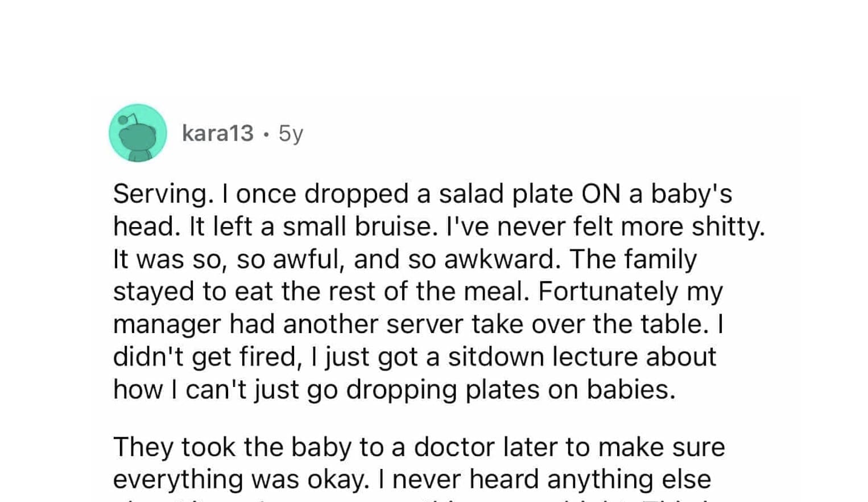The width and height of the screenshot is (868, 502).
Task: Click the green Reddit avatar icon
Action: pyautogui.click(x=138, y=133)
